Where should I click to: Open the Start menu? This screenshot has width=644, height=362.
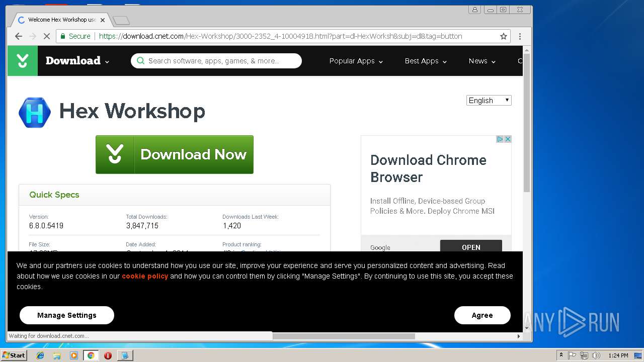coord(14,355)
